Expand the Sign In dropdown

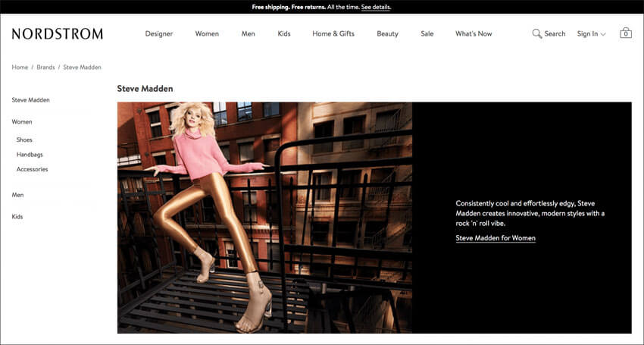tap(591, 33)
